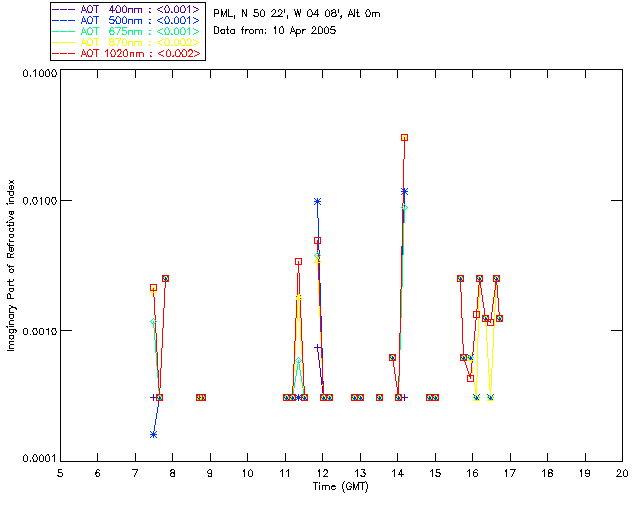Click the 'AOT 400nm : <0.001>' legend entry
640x512 pixels.
pyautogui.click(x=128, y=9)
